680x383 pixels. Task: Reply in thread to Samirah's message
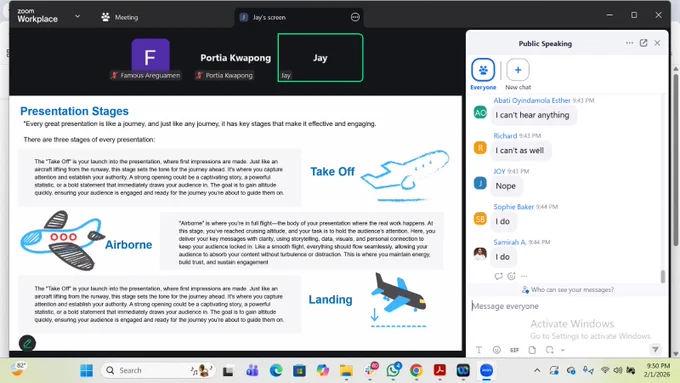[498, 276]
